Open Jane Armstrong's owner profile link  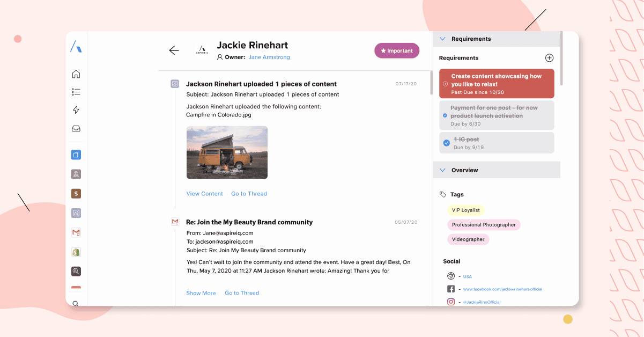pyautogui.click(x=269, y=57)
